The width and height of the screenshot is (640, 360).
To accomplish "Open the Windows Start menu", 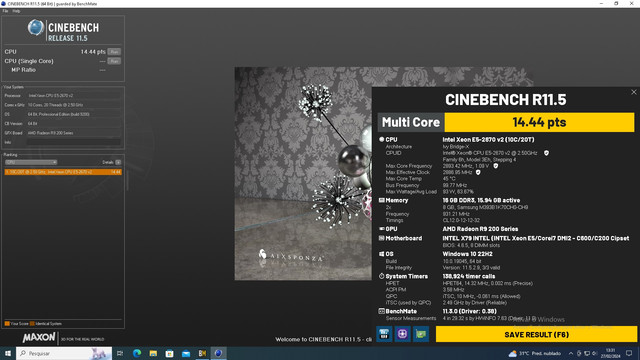I will click(x=7, y=353).
